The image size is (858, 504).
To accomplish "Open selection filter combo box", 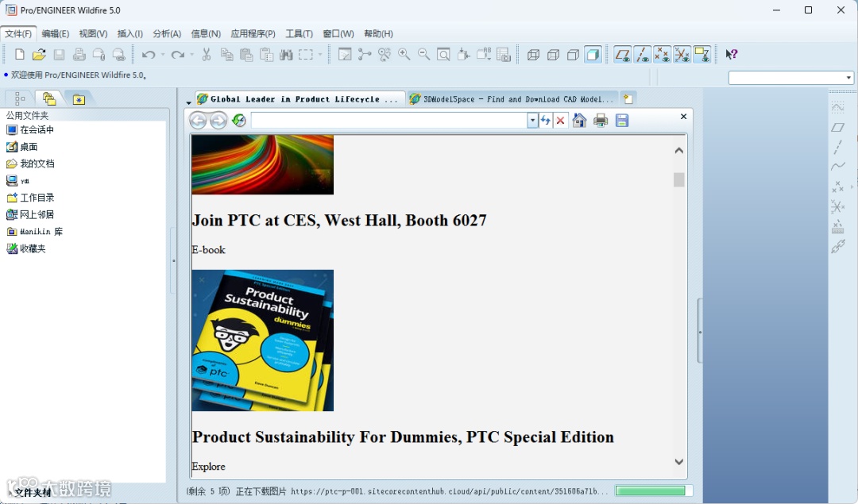I will click(x=790, y=78).
